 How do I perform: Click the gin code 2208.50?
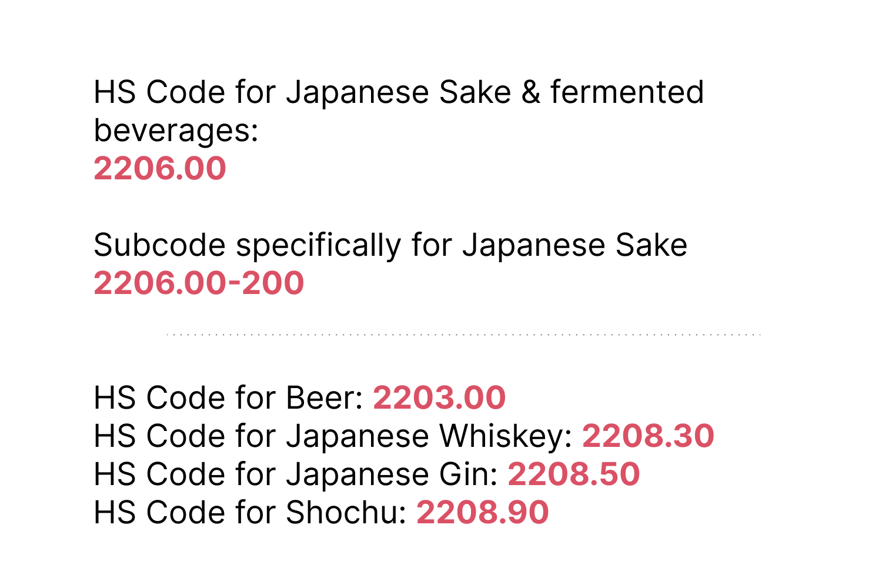574,475
